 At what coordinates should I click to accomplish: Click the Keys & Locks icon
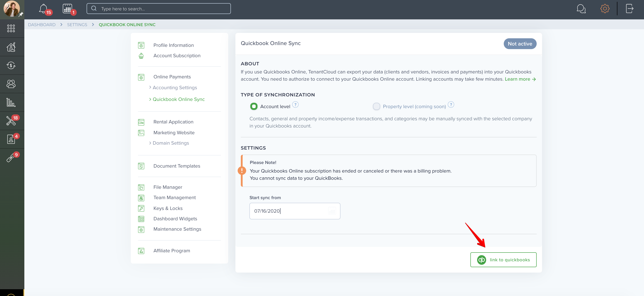coord(141,208)
